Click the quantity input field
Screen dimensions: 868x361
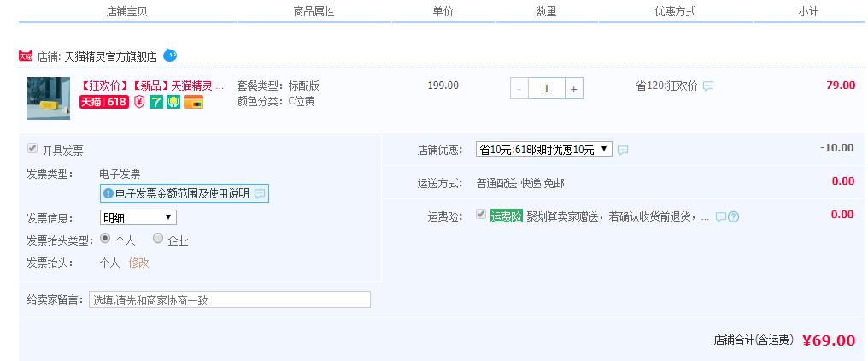(547, 89)
